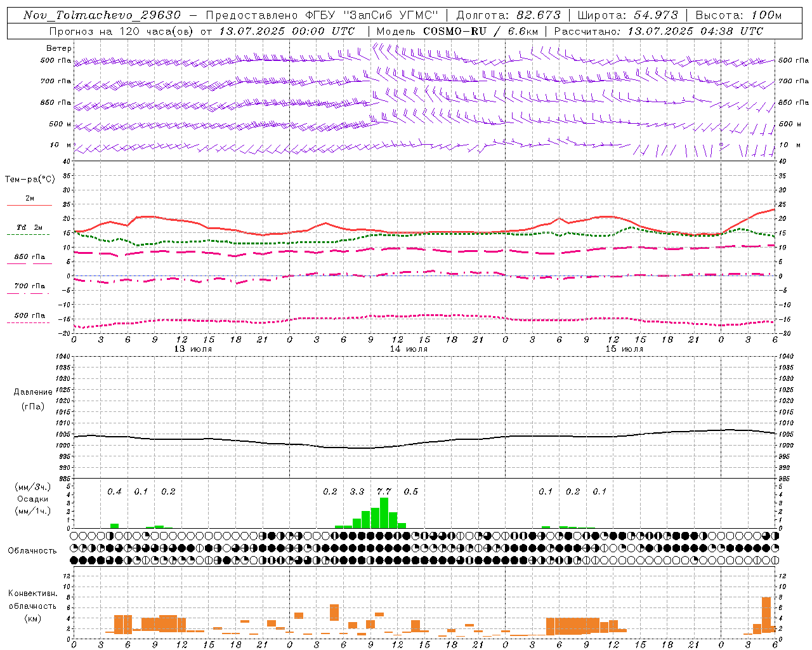Click the 13 июля date label
812x650 pixels.
point(192,348)
